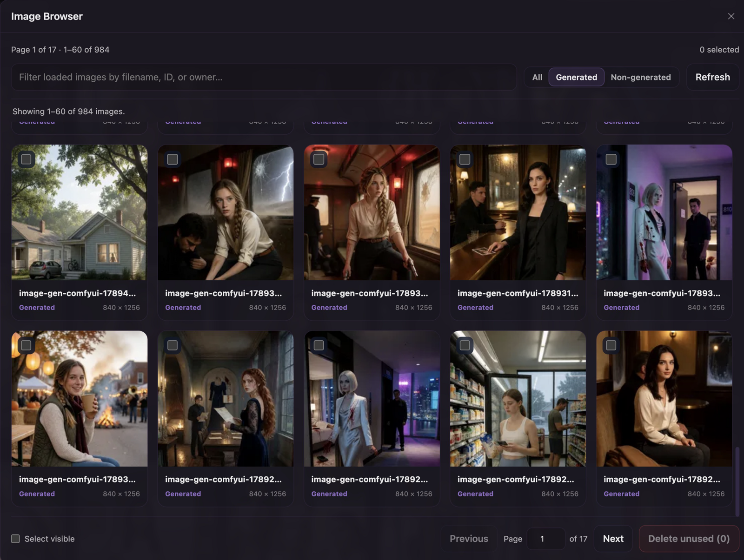The width and height of the screenshot is (744, 560).
Task: Open the woman with gun in train car thumbnail
Action: tap(372, 212)
